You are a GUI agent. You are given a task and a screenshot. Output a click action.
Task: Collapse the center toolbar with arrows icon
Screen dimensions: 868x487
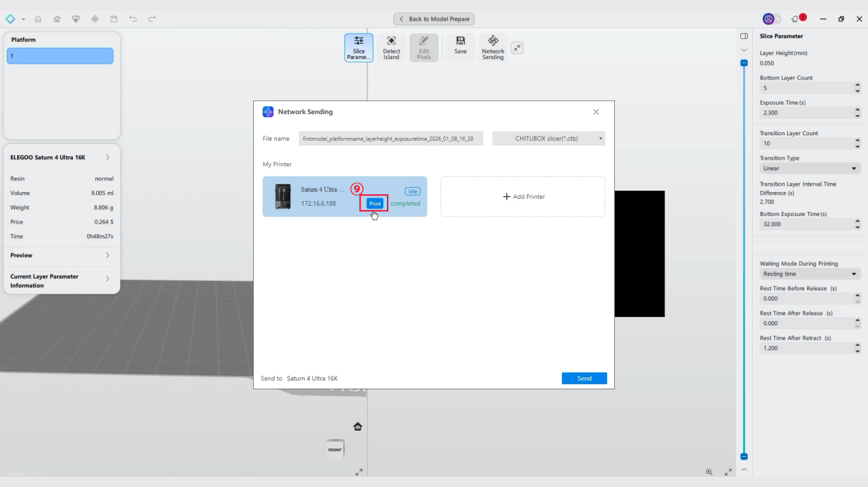point(519,47)
